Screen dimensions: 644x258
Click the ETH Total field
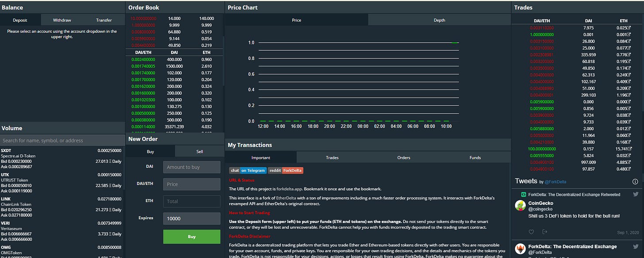pyautogui.click(x=192, y=201)
